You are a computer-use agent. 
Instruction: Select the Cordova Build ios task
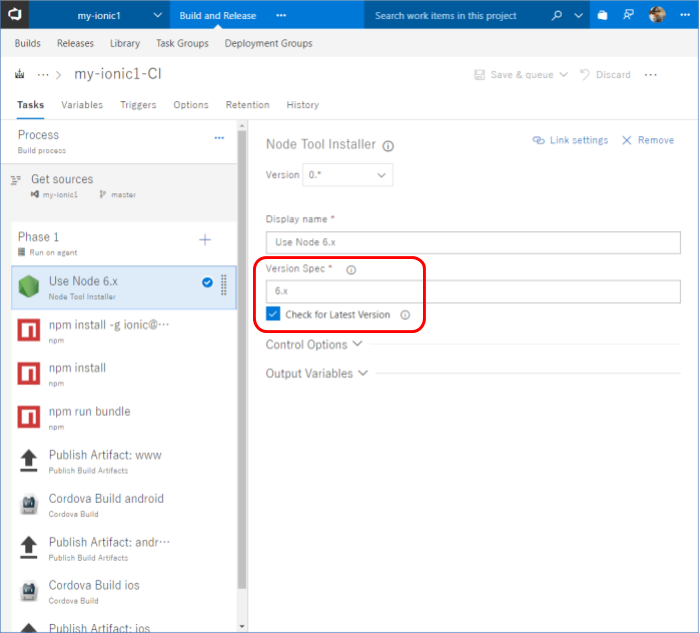(x=124, y=592)
